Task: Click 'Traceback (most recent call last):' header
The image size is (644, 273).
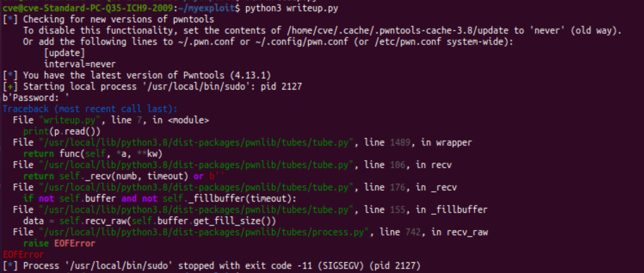Action: pyautogui.click(x=90, y=109)
